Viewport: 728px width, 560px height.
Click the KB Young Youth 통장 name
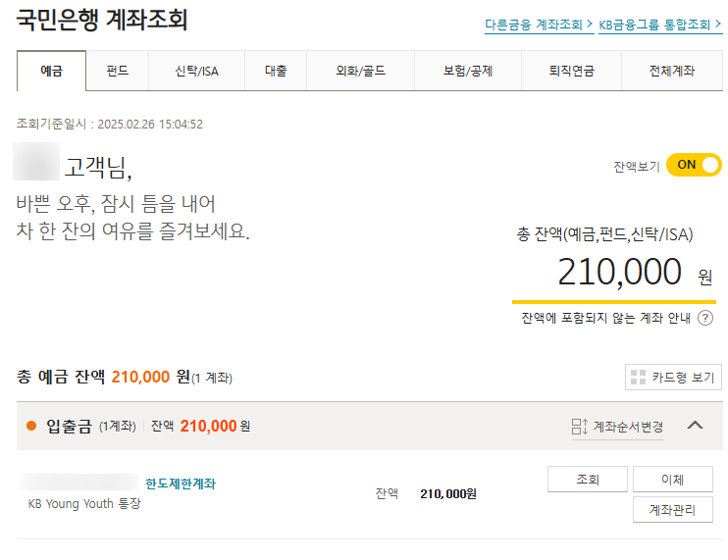click(84, 503)
